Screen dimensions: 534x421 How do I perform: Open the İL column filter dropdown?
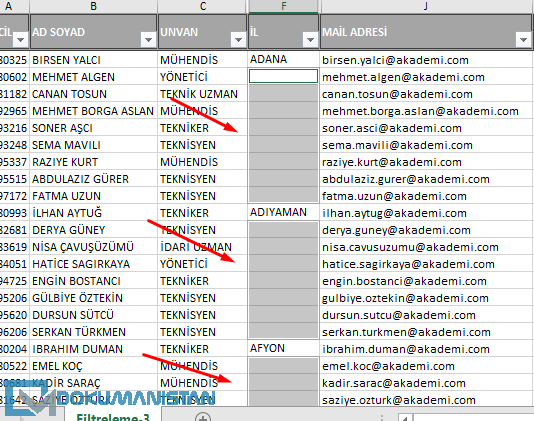click(x=310, y=40)
